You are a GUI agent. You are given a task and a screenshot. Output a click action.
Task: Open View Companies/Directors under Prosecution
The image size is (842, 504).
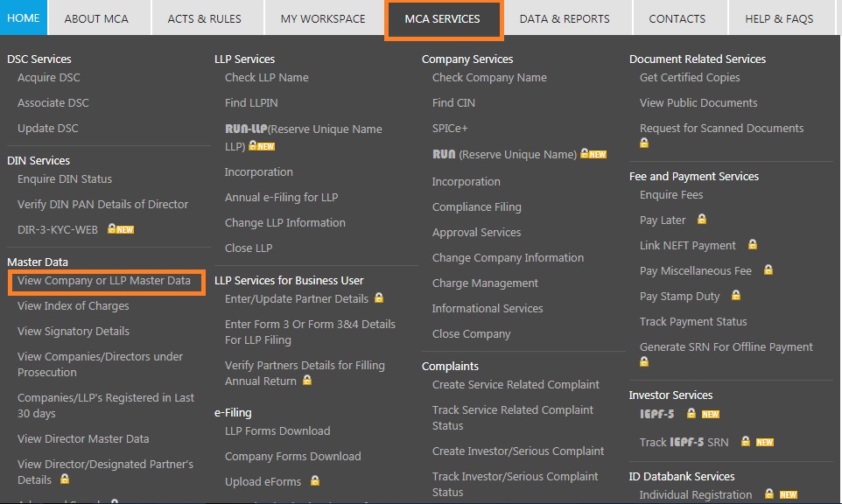pyautogui.click(x=100, y=365)
